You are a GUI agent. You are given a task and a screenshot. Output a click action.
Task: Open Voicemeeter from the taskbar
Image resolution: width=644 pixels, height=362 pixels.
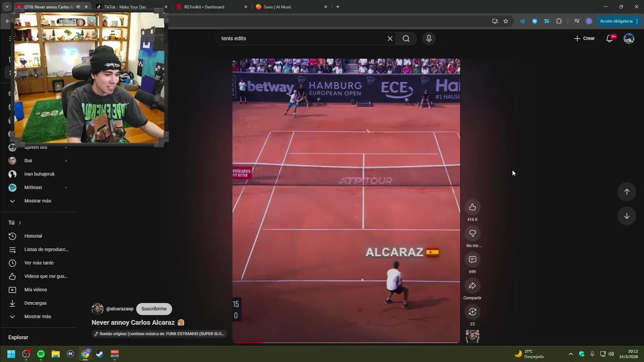115,354
